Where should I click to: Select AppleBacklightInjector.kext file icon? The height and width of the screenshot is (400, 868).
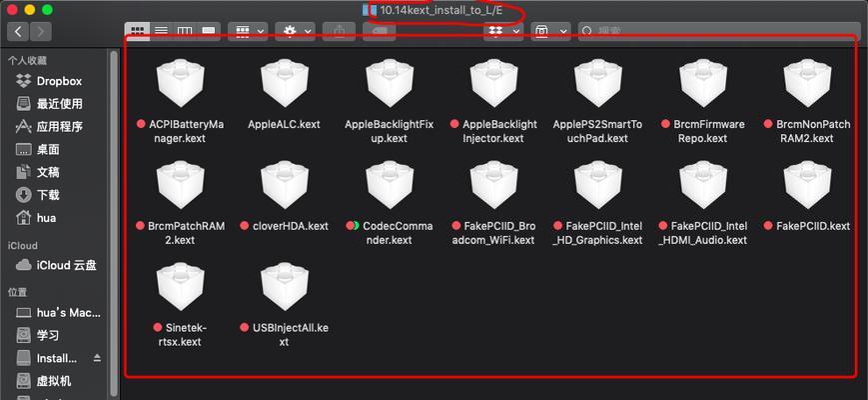click(493, 83)
